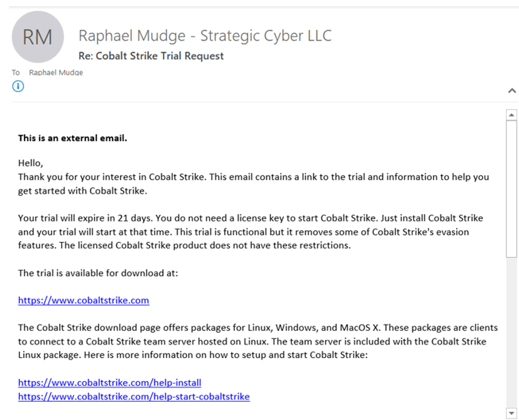
Task: Click the scrollbar down arrow
Action: click(511, 413)
